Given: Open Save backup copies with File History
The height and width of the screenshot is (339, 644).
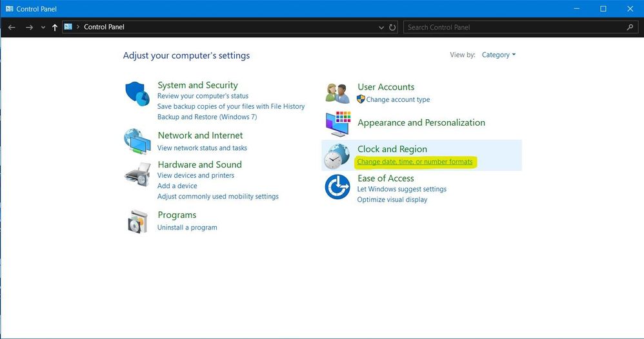Looking at the screenshot, I should 231,106.
